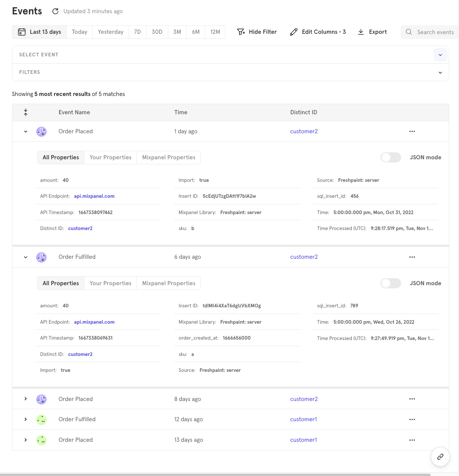Expand the 12 days ago Order Fulfilled row
Image resolution: width=459 pixels, height=476 pixels.
26,419
